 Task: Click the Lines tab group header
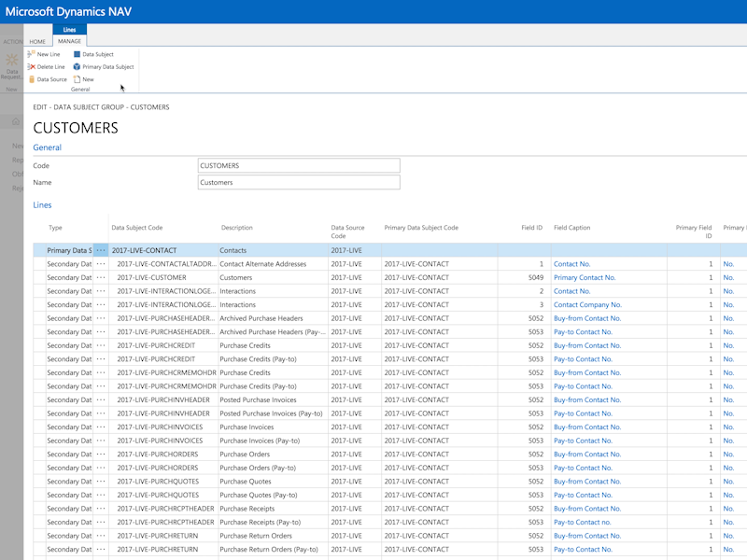click(69, 30)
